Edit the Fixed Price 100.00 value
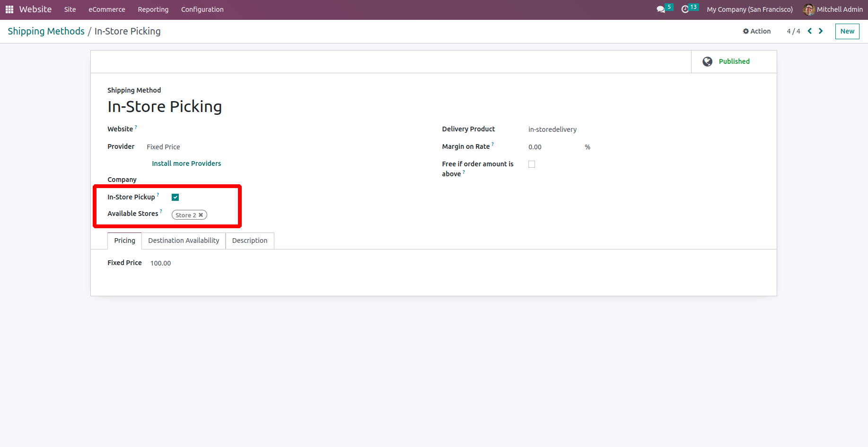Screen dimensions: 868x447 coord(161,263)
